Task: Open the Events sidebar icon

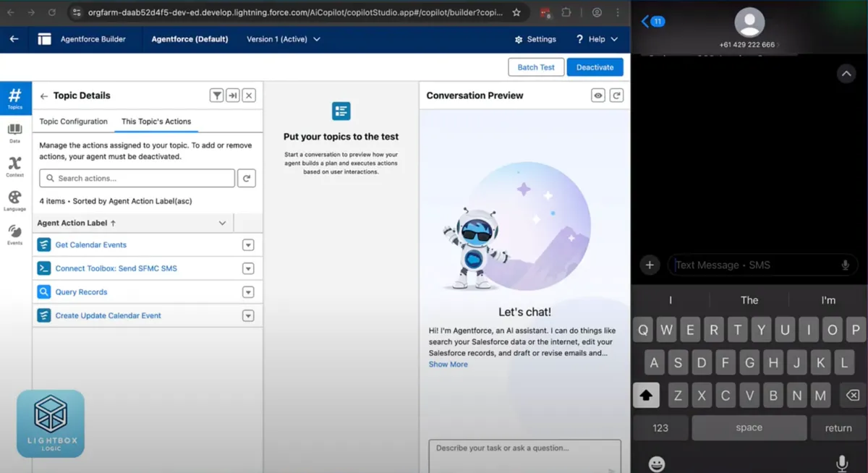Action: [15, 234]
